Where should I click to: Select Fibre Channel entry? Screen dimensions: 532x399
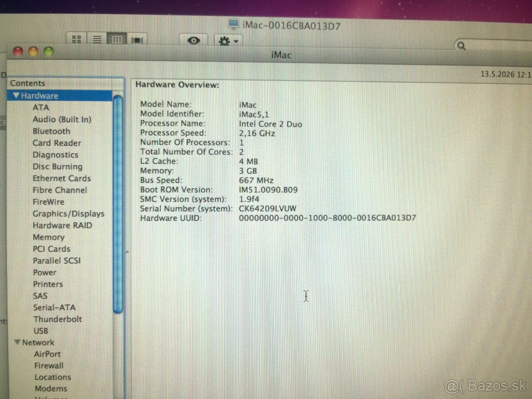[x=59, y=190]
